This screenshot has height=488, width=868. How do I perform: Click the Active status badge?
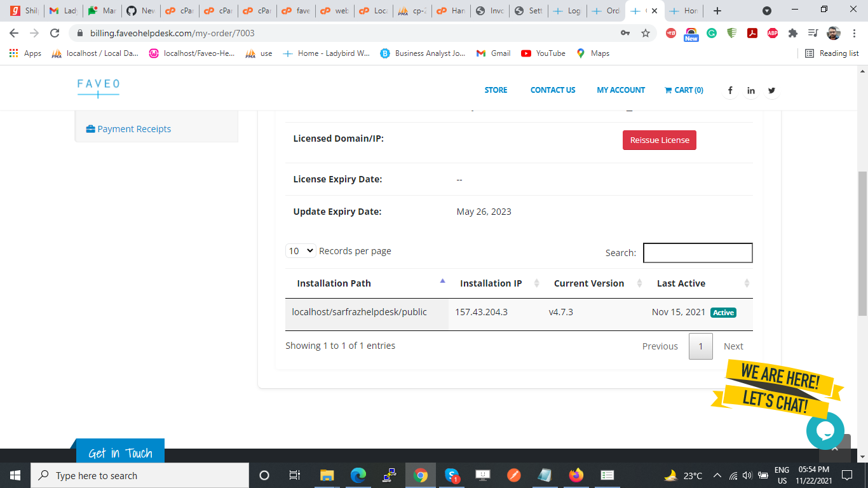[x=723, y=313]
